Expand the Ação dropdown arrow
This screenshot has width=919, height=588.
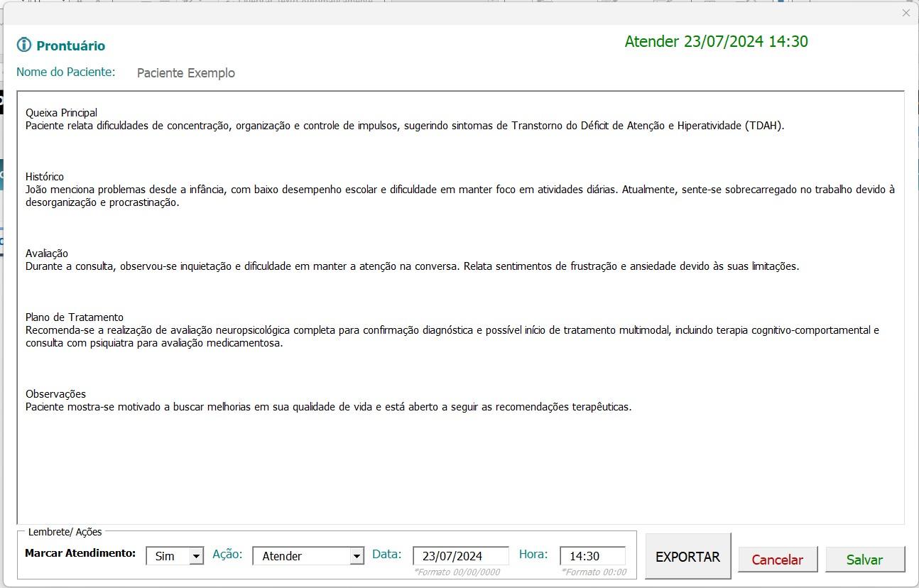tap(357, 556)
